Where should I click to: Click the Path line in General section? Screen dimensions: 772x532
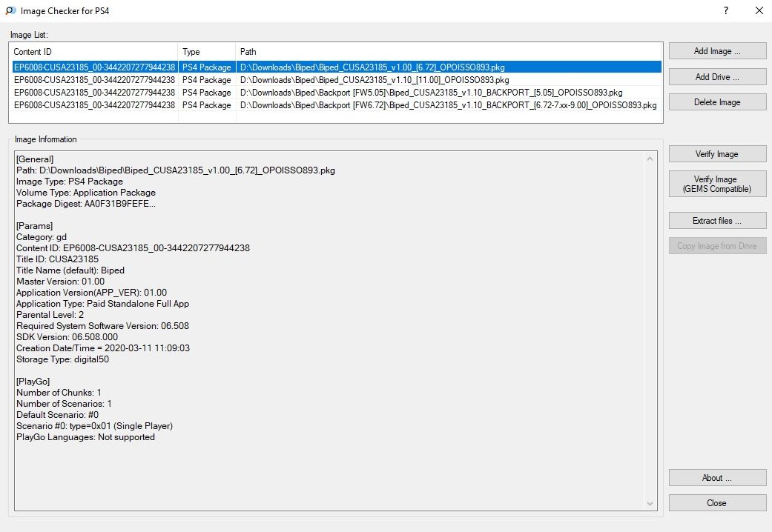tap(176, 170)
